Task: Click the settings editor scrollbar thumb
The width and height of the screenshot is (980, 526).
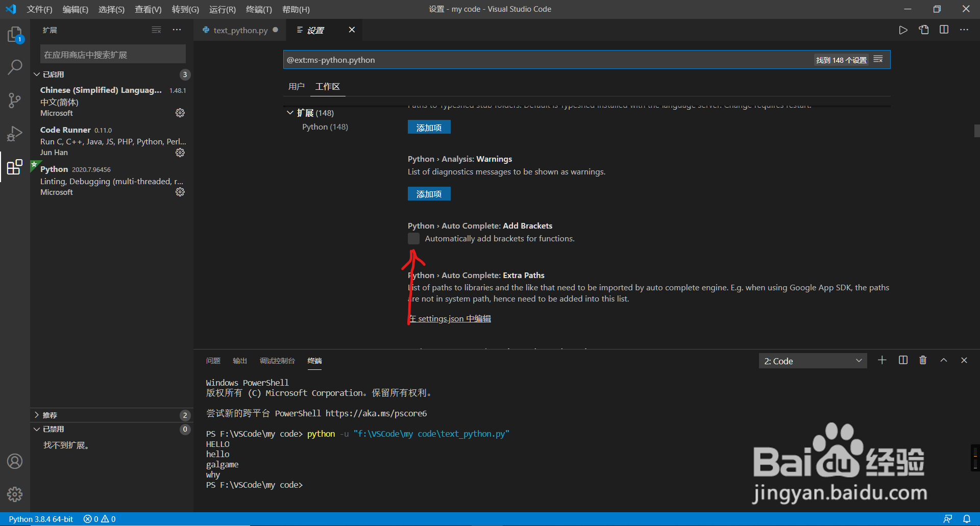Action: click(977, 131)
